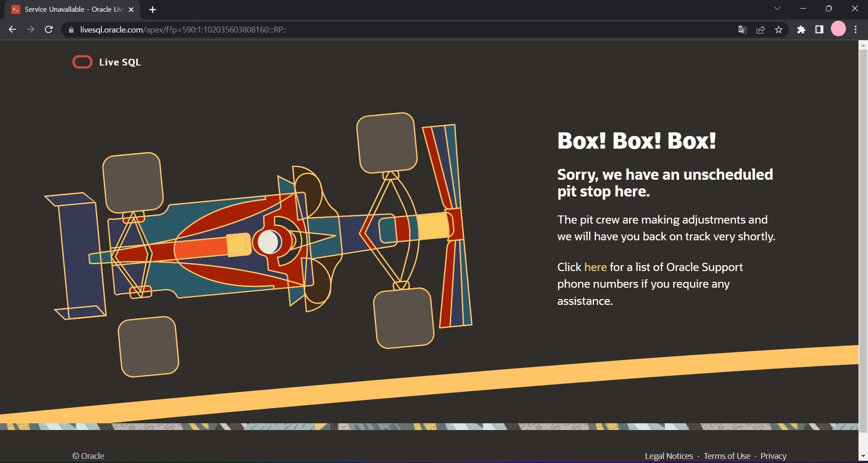The image size is (868, 463).
Task: Click the scrollbar down arrow
Action: coord(863,456)
